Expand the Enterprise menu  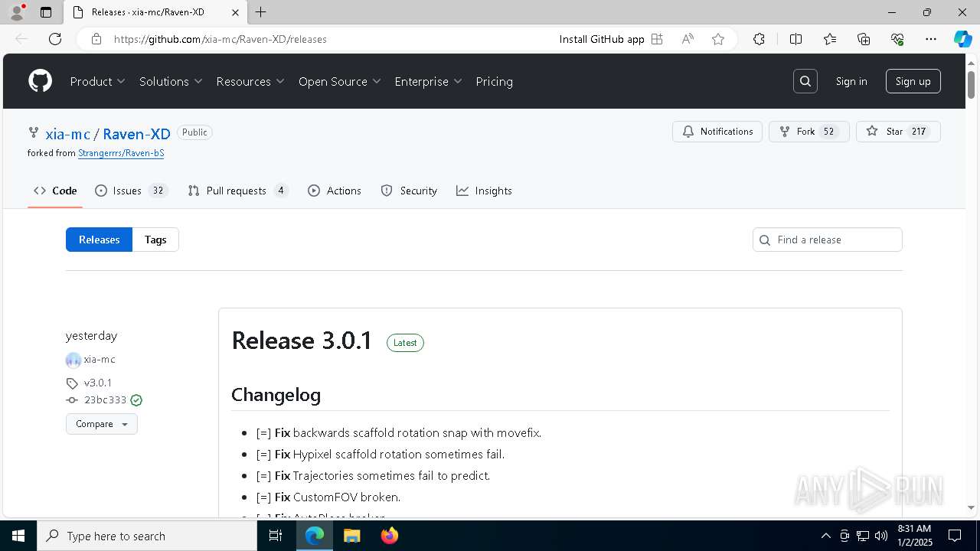429,81
